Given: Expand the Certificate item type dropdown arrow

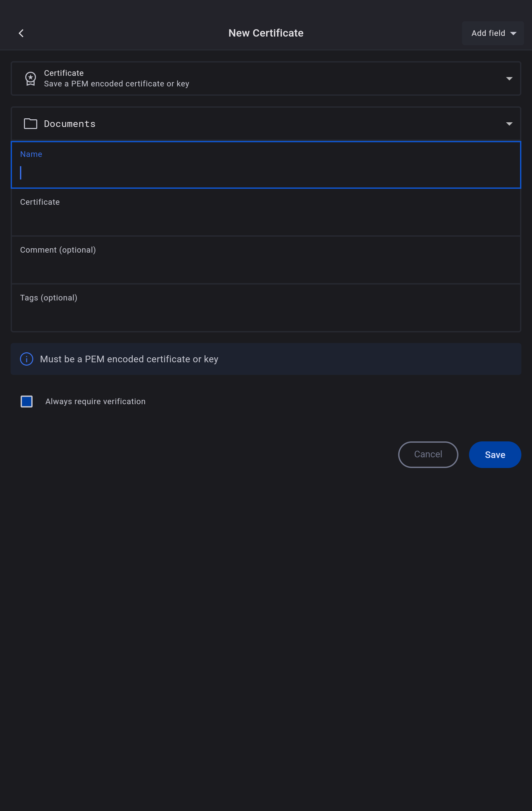Looking at the screenshot, I should click(509, 79).
